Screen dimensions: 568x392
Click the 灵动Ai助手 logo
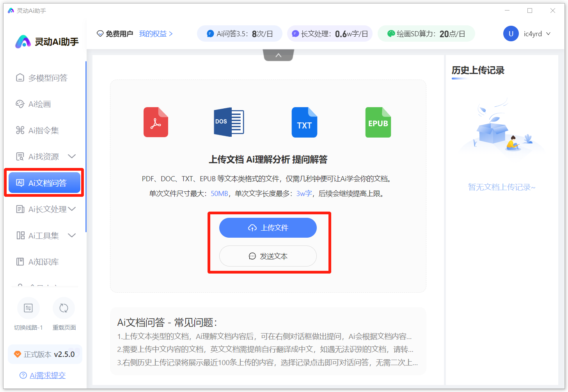coord(47,42)
